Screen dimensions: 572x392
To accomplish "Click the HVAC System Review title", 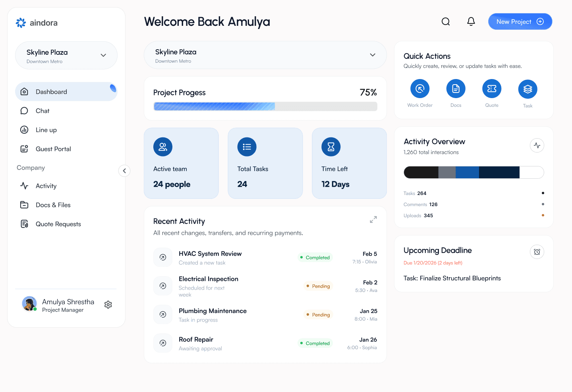I will point(210,254).
